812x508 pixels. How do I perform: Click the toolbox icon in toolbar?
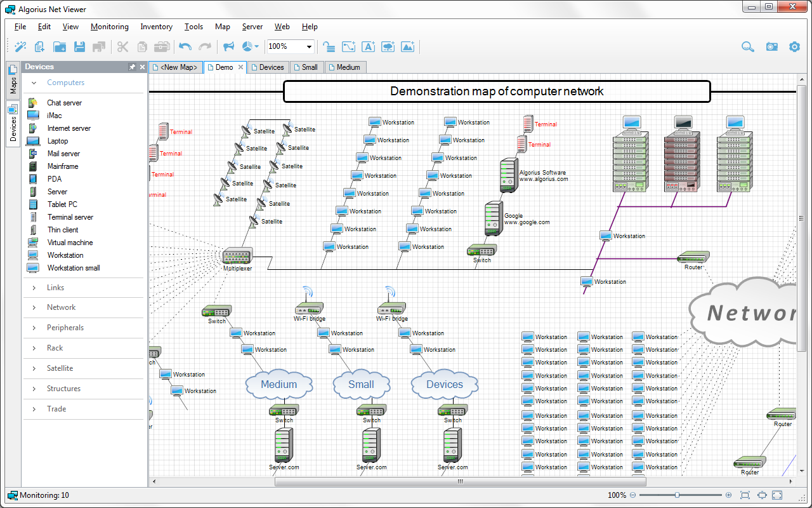(x=162, y=46)
